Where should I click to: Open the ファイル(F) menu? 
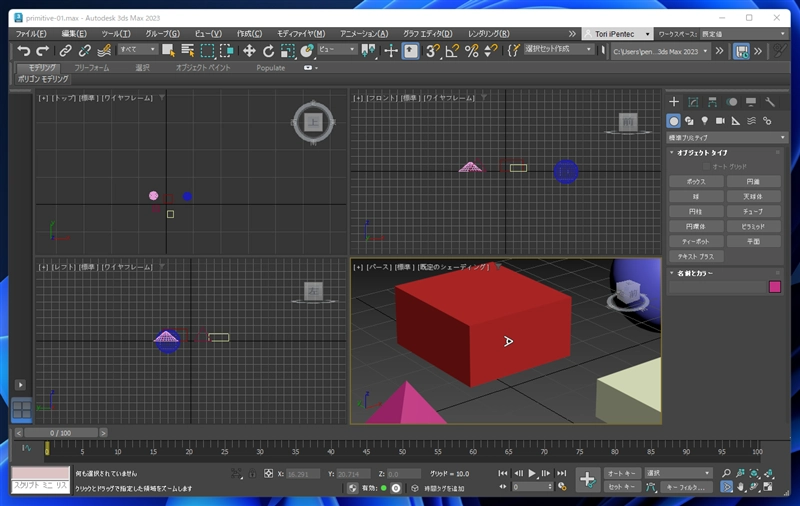pos(31,34)
